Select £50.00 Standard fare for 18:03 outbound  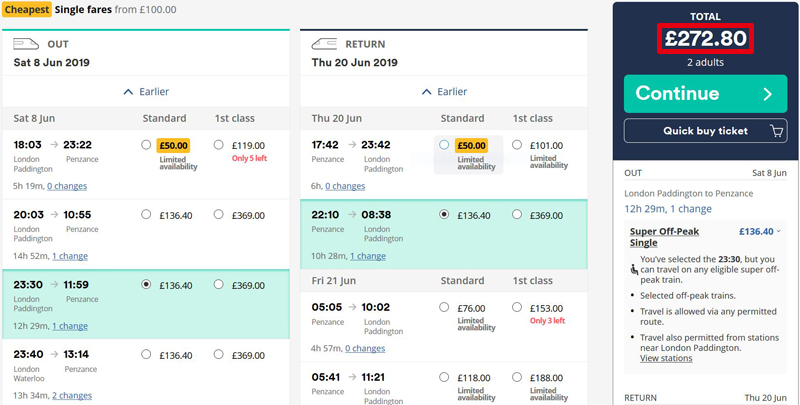point(146,145)
